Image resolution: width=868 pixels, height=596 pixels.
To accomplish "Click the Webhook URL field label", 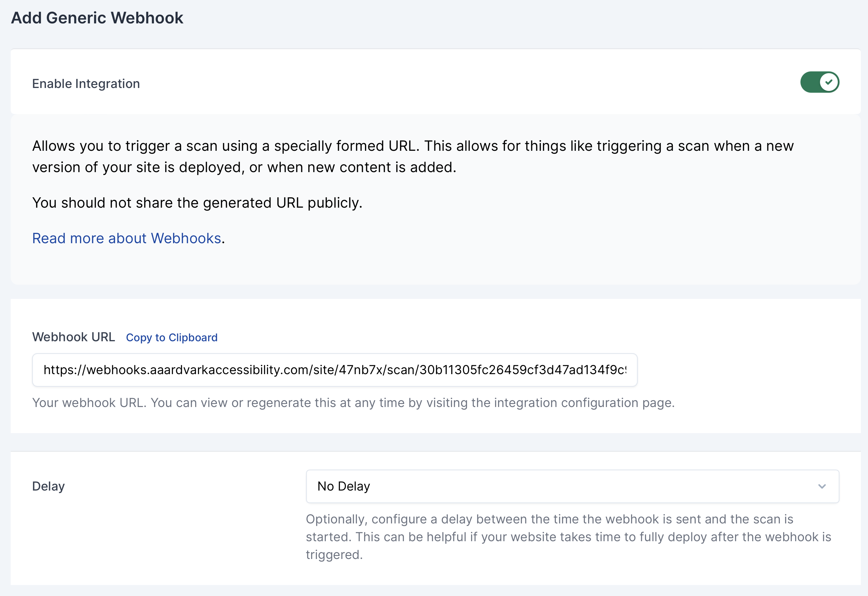I will (73, 337).
